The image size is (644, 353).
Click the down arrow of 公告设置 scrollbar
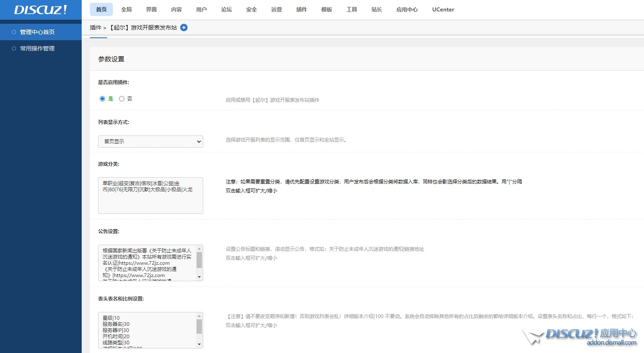click(199, 277)
